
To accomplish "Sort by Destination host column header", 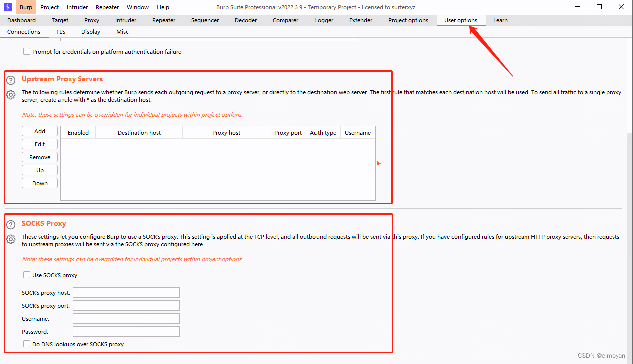I will [x=139, y=133].
